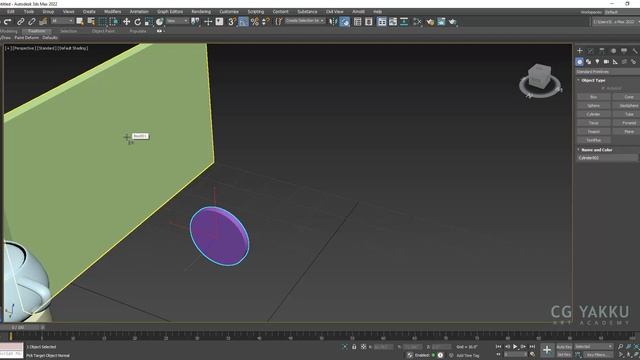Toggle the Scene Explorer icon

point(358,22)
